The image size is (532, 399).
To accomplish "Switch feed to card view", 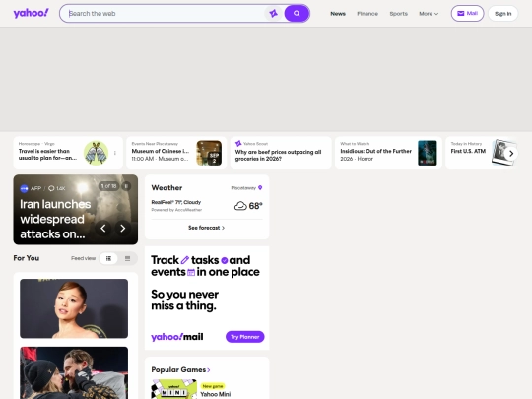I will 108,258.
